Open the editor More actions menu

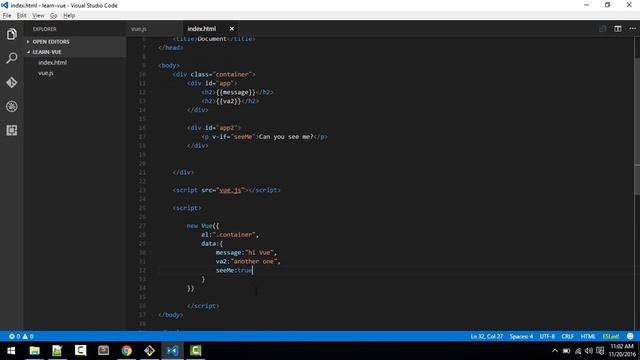[x=632, y=29]
